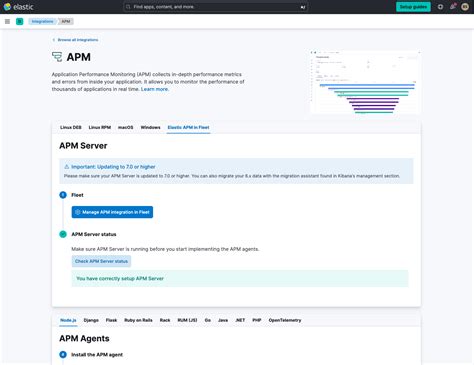
Task: Click the Integrations breadcrumb
Action: click(x=42, y=21)
